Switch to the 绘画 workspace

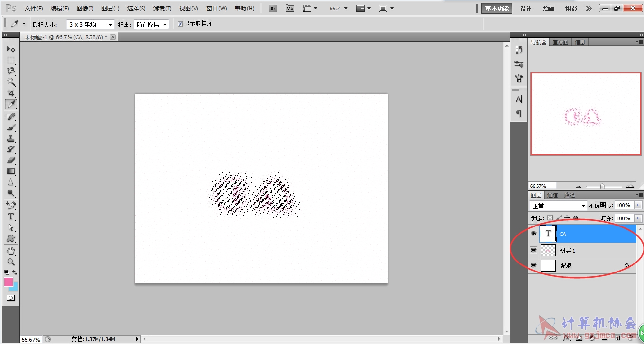548,9
